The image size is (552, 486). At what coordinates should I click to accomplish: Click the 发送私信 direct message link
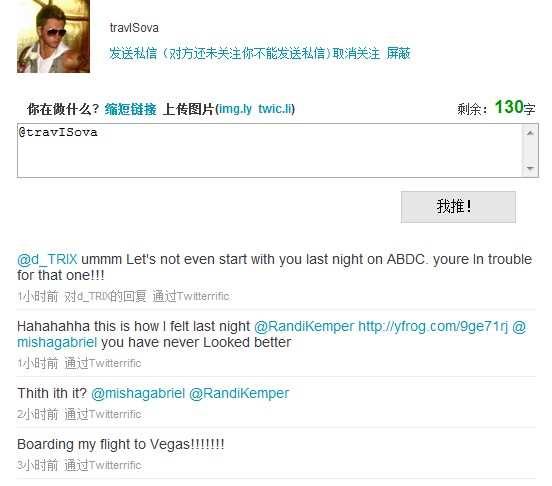point(133,53)
